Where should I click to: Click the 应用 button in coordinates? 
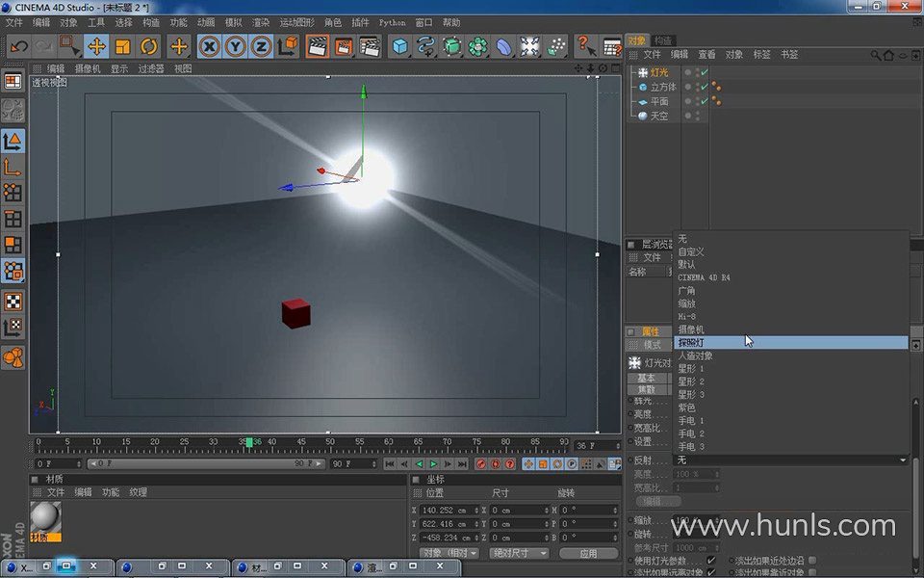[x=588, y=554]
